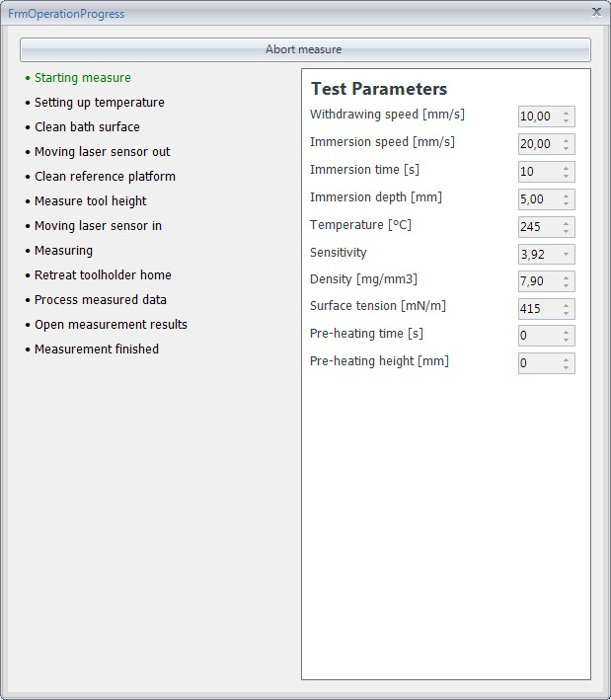Screen dimensions: 611x700
Task: Select the Starting measure step
Action: tap(83, 78)
